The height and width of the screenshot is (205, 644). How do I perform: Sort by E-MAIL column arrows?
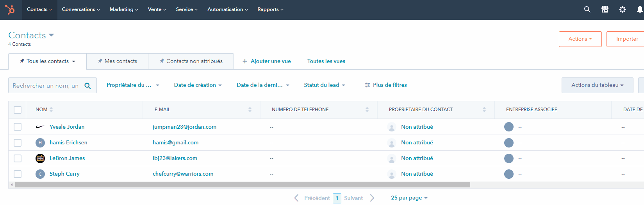(250, 110)
